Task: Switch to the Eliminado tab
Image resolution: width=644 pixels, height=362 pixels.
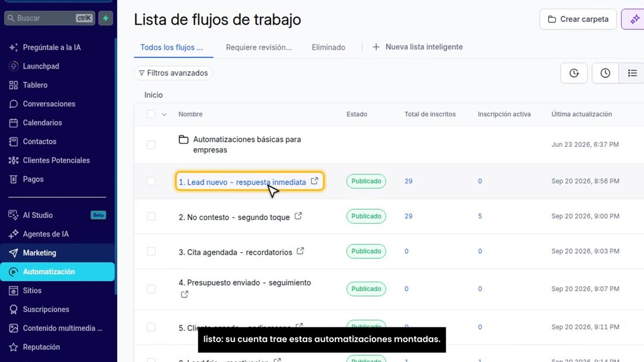Action: pyautogui.click(x=328, y=47)
